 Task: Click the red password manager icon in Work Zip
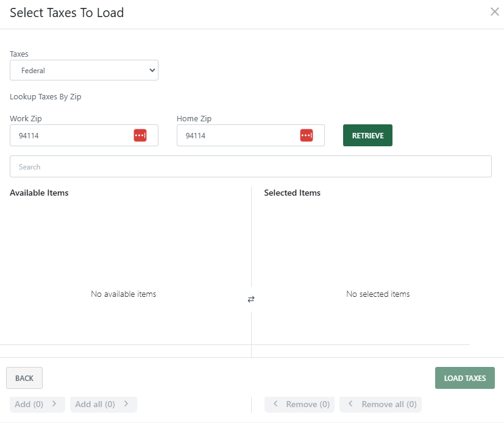click(140, 135)
